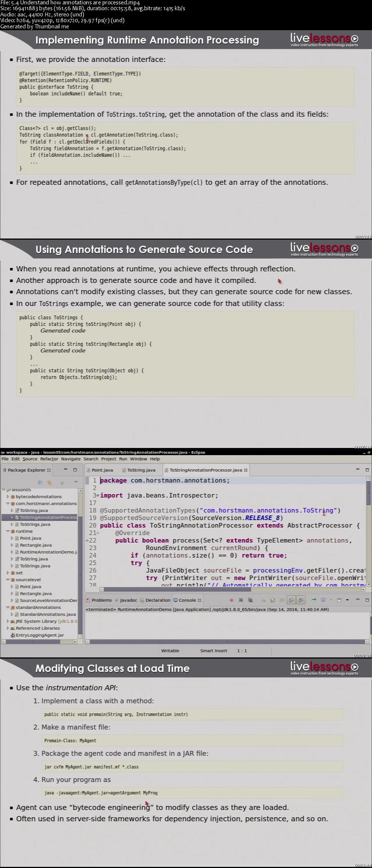372x868 pixels.
Task: Expand Referenced Libraries node
Action: [x=8, y=628]
